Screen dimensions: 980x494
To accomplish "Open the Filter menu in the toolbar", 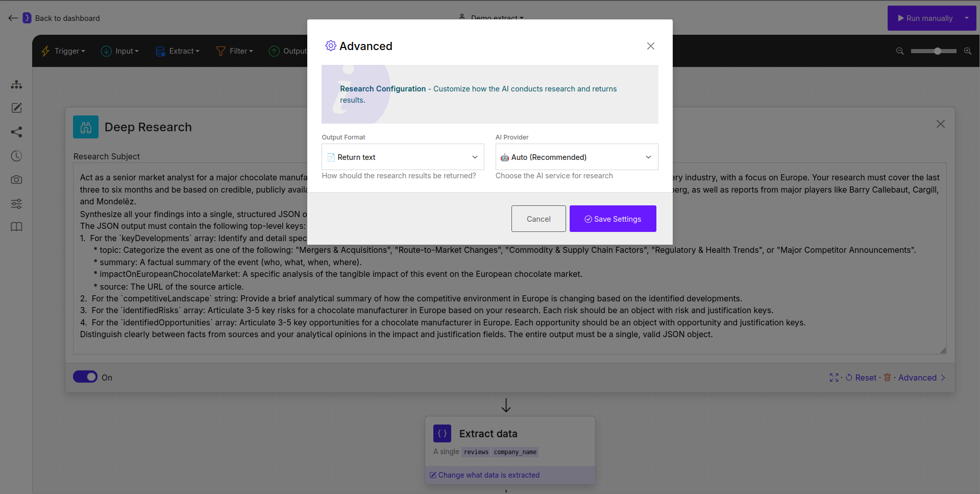I will pos(234,51).
